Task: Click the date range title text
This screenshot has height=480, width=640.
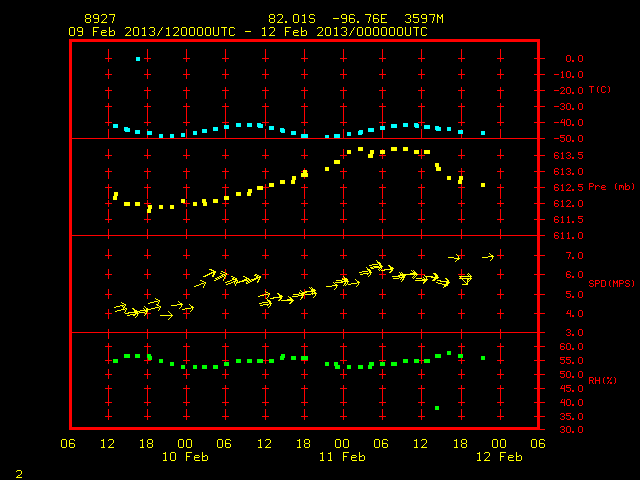Action: tap(248, 32)
